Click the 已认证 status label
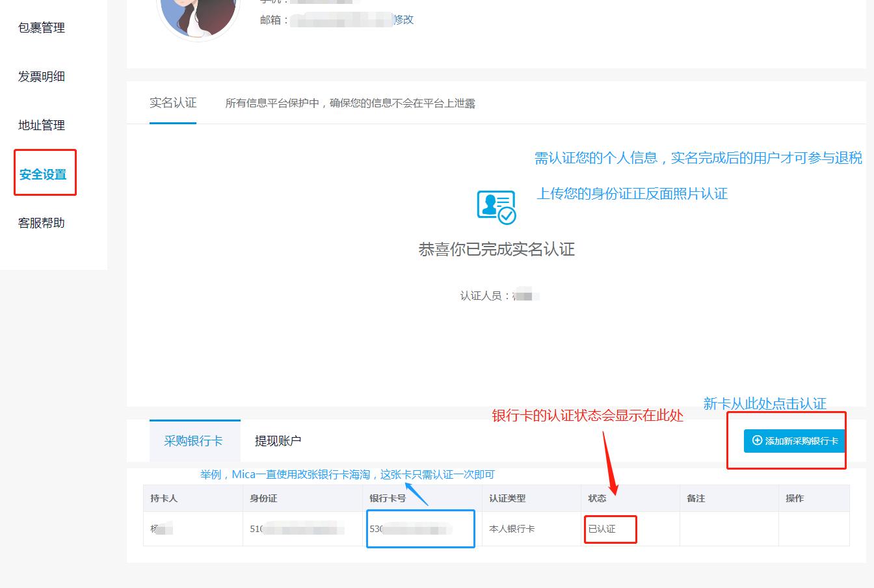This screenshot has width=874, height=588. 609,529
